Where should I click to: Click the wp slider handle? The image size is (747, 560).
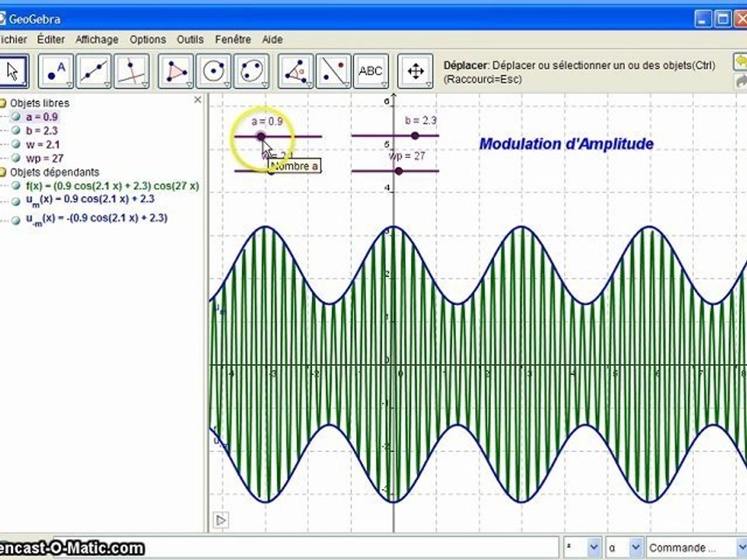pos(398,171)
